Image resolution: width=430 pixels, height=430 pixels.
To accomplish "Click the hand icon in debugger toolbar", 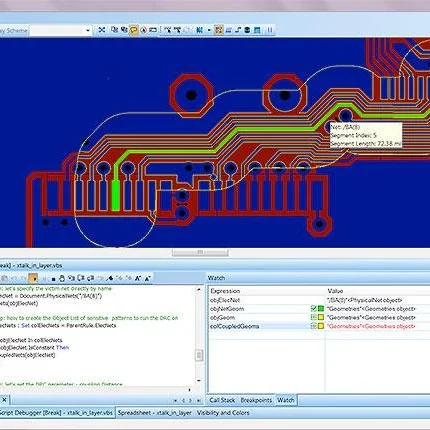I will tap(62, 278).
